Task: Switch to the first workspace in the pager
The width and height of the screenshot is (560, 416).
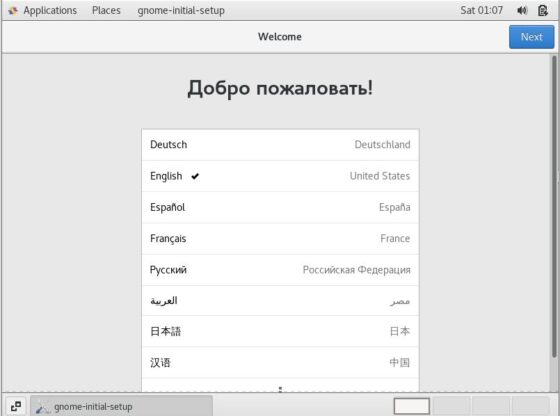Action: click(x=411, y=406)
